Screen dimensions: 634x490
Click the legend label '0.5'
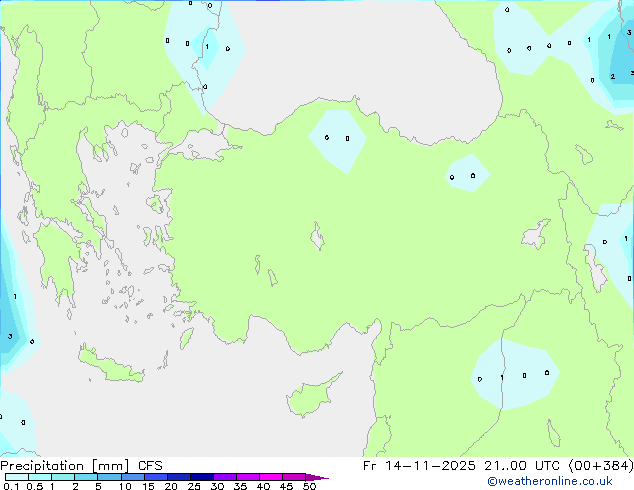tap(34, 486)
